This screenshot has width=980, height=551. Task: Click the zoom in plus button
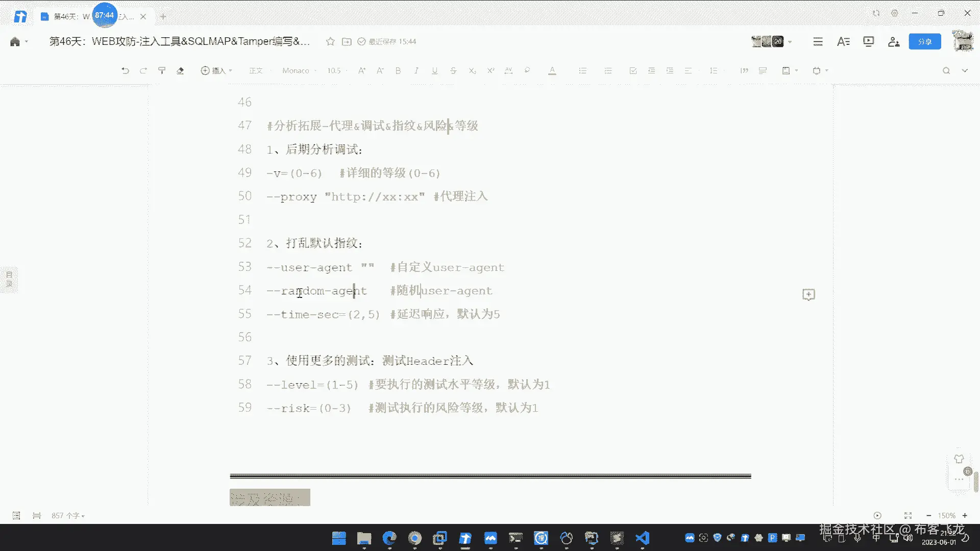[x=965, y=516]
